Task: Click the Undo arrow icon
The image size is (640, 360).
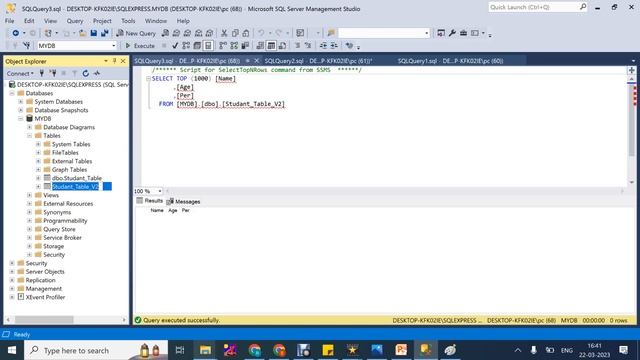Action: click(261, 33)
